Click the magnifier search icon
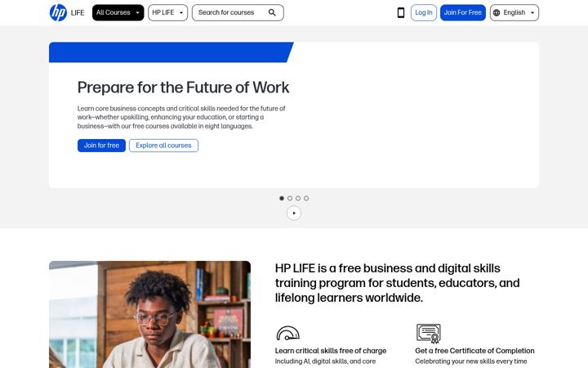 (x=272, y=13)
